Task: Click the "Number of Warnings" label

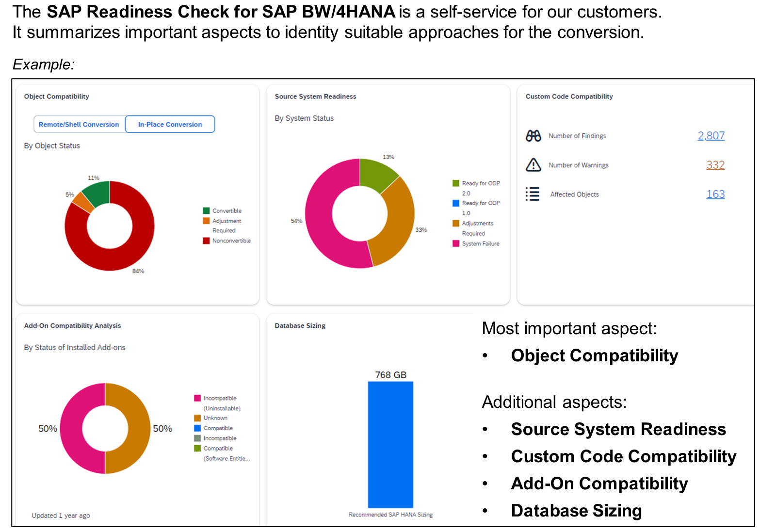Action: coord(579,165)
